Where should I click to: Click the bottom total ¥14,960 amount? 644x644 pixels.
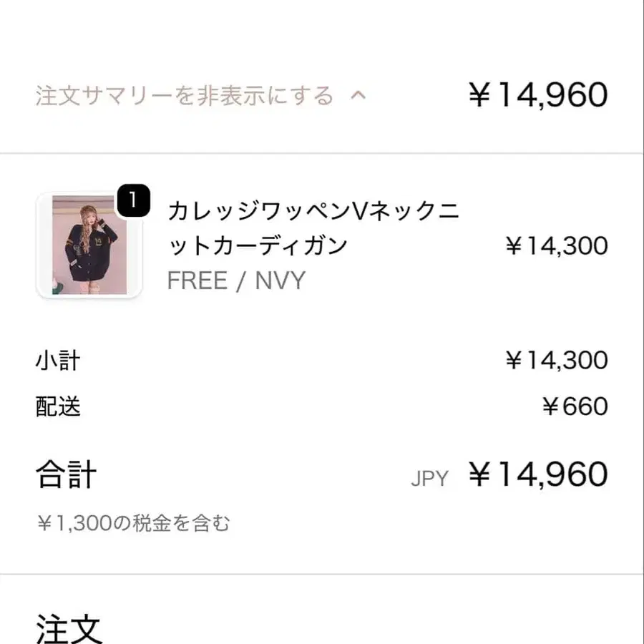point(538,474)
